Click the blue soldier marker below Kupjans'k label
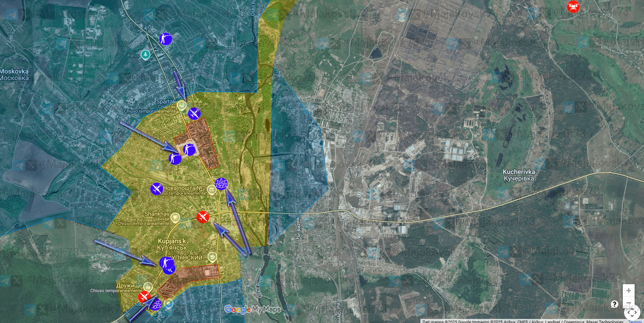The width and height of the screenshot is (644, 323). coord(167,263)
